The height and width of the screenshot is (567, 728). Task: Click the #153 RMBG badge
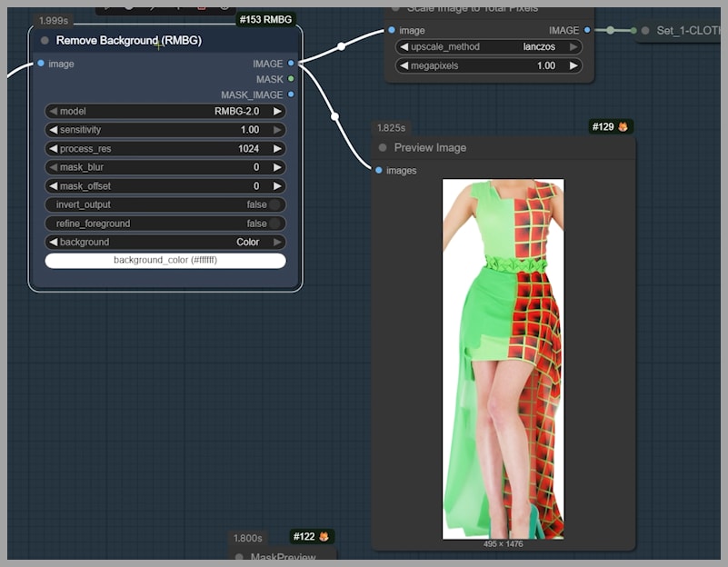click(265, 19)
